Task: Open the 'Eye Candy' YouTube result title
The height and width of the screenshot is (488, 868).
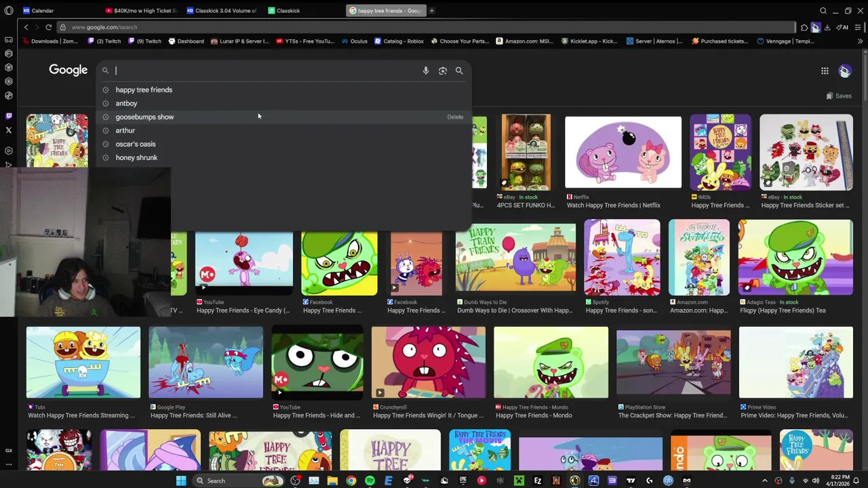Action: 243,310
